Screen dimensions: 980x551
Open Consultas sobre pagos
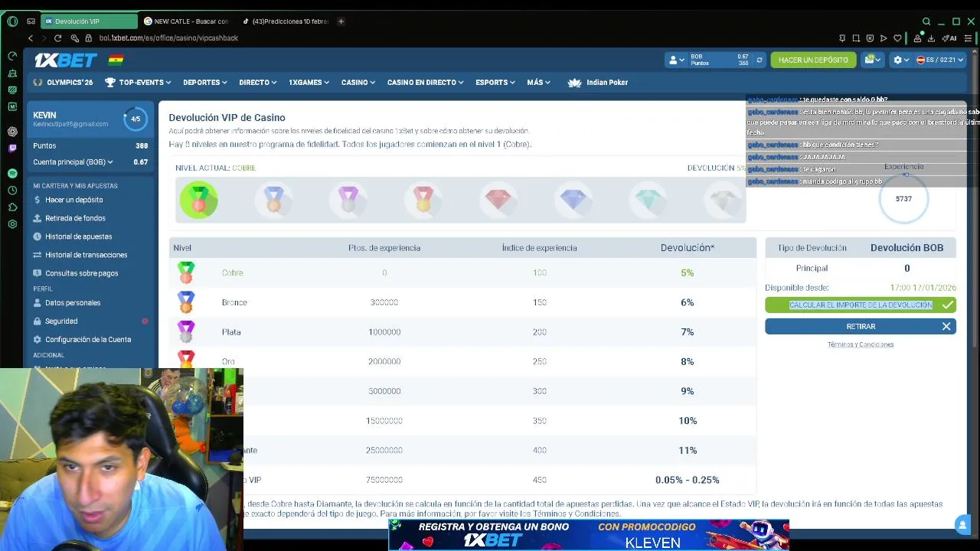[x=81, y=273]
